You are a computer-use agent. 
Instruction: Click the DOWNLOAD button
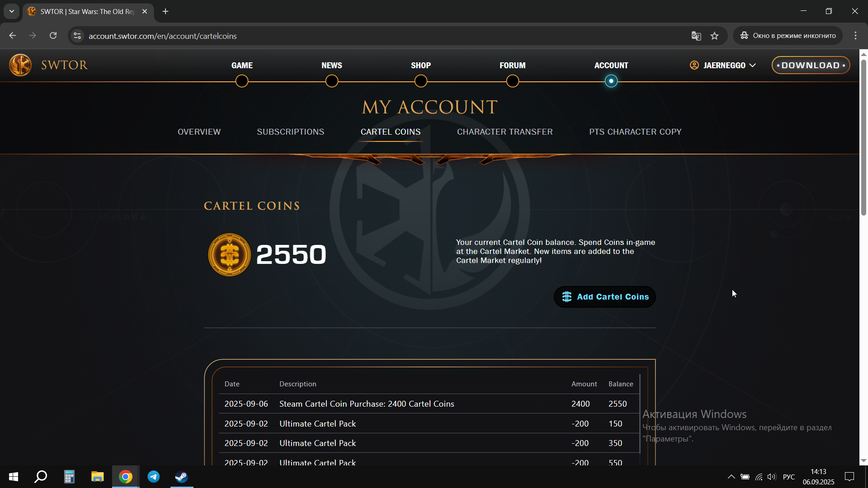click(811, 65)
